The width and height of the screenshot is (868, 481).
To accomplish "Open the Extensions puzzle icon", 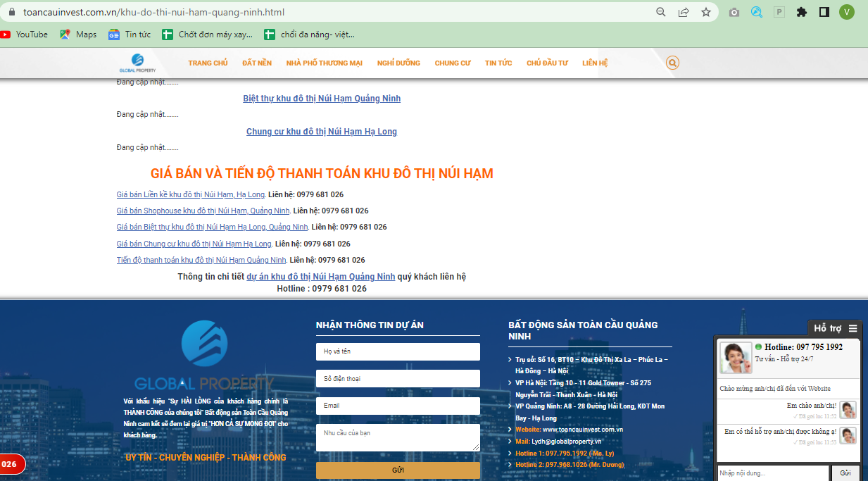I will pos(801,12).
